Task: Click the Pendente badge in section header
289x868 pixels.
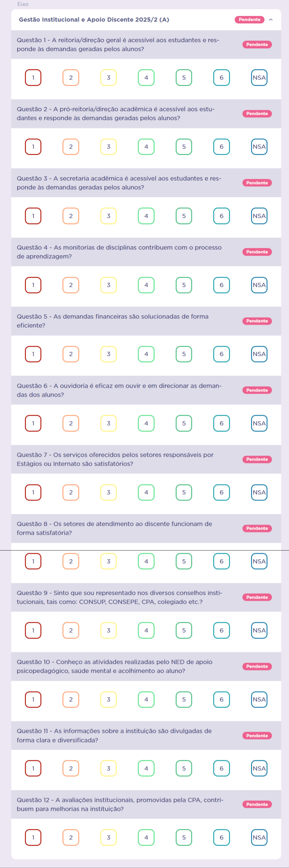Action: [x=250, y=19]
